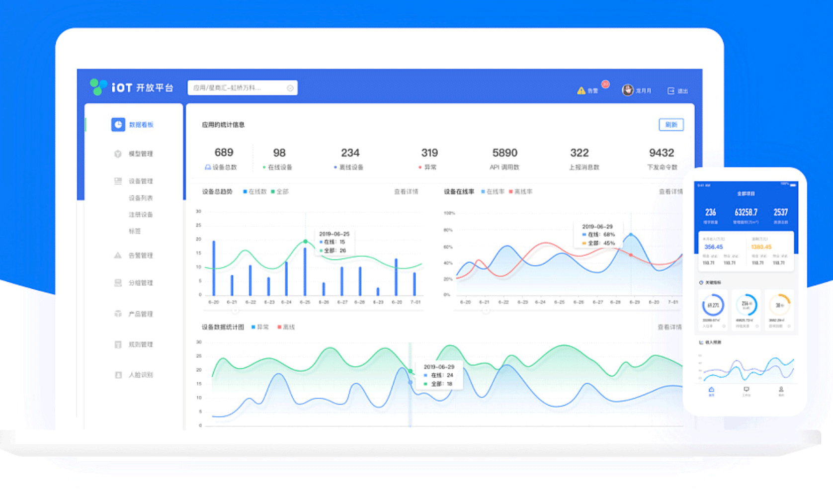Click the 告警管理 warning triangle sidebar icon
833x504 pixels.
[x=118, y=255]
